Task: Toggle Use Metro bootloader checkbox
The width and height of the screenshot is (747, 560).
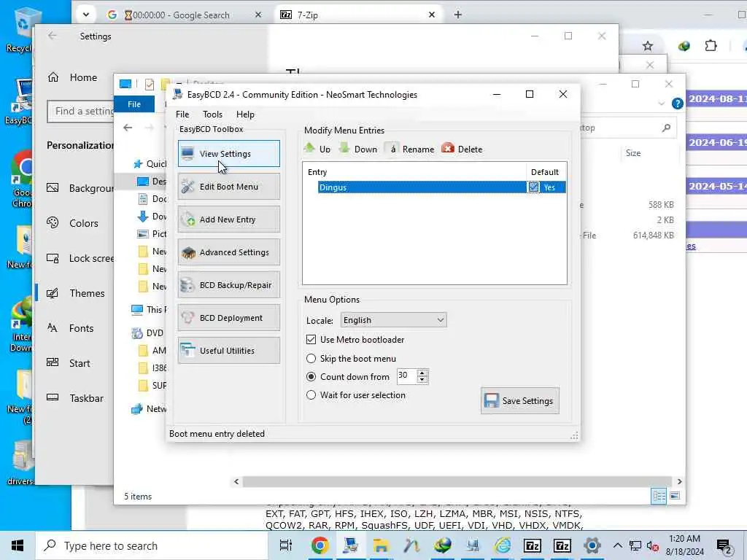Action: [x=311, y=340]
